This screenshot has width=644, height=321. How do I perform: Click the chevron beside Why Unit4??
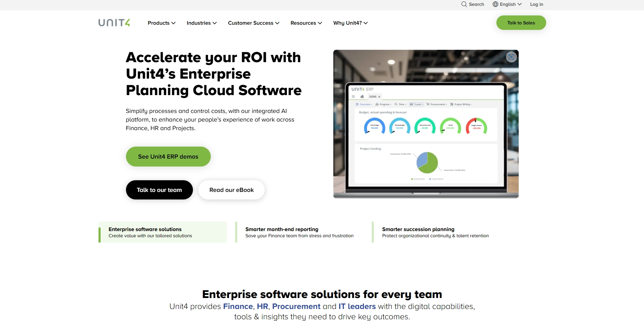pyautogui.click(x=366, y=23)
